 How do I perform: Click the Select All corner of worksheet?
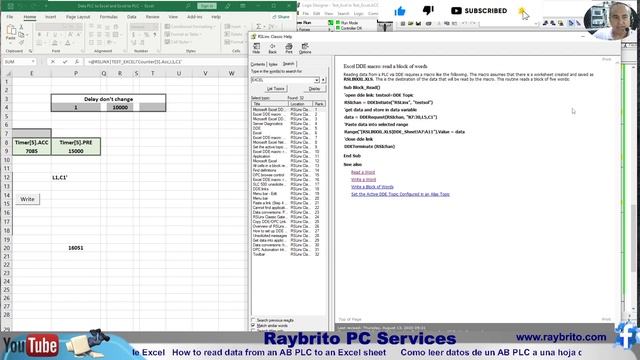(x=7, y=73)
